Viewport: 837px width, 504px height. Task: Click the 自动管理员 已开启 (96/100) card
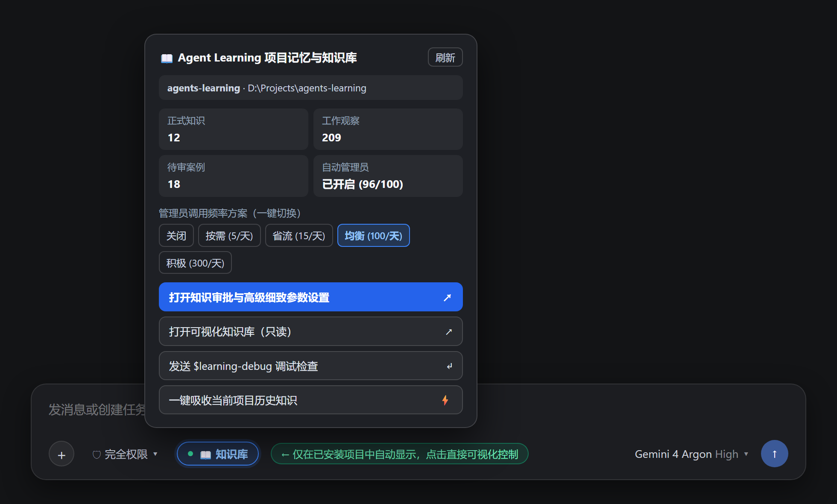pos(388,176)
